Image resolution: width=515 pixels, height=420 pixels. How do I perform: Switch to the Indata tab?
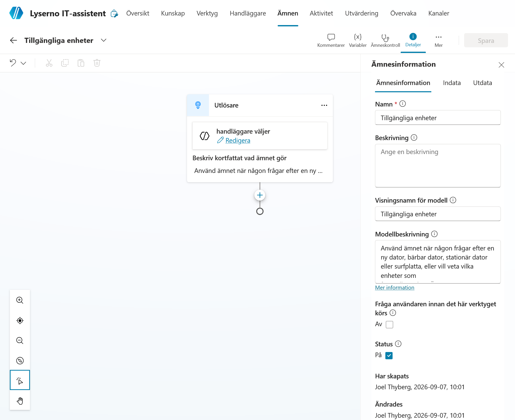[x=452, y=83]
